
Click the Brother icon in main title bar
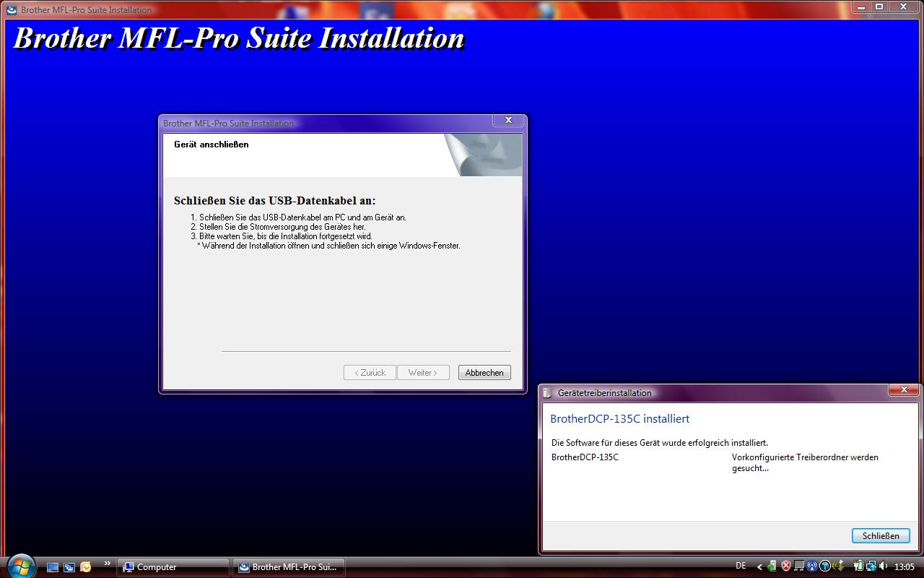tap(12, 9)
